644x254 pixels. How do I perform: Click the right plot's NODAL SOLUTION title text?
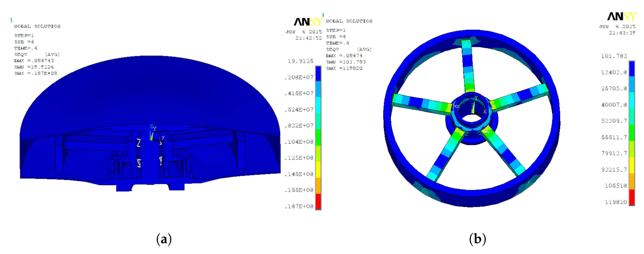pos(349,21)
